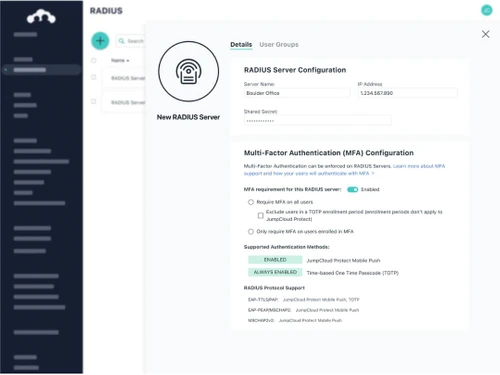
Task: Click RADIUS Server Configuration heading
Action: coord(295,70)
